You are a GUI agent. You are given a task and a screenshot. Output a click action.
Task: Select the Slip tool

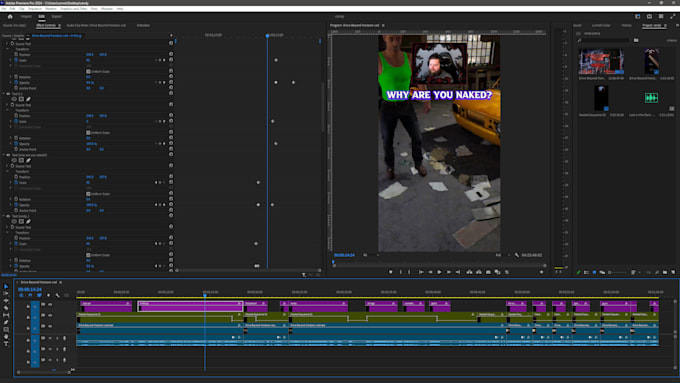6,315
